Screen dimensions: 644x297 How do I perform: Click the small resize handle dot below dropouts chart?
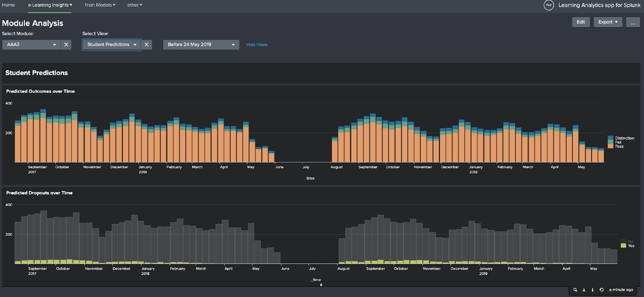[x=321, y=285]
